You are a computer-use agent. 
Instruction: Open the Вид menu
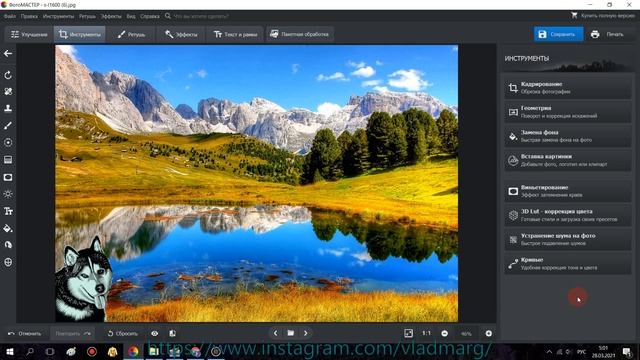[x=131, y=16]
